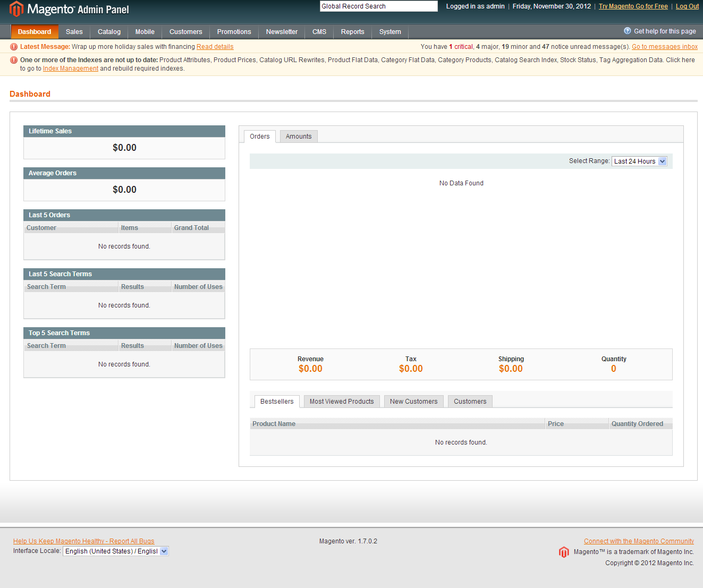Open Report All Bugs link
Viewport: 703px width, 588px height.
point(83,541)
